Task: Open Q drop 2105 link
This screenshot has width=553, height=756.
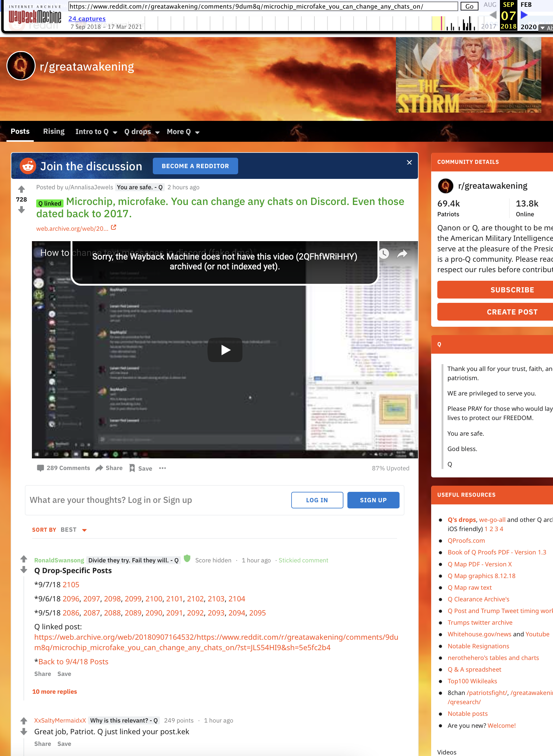Action: point(71,585)
